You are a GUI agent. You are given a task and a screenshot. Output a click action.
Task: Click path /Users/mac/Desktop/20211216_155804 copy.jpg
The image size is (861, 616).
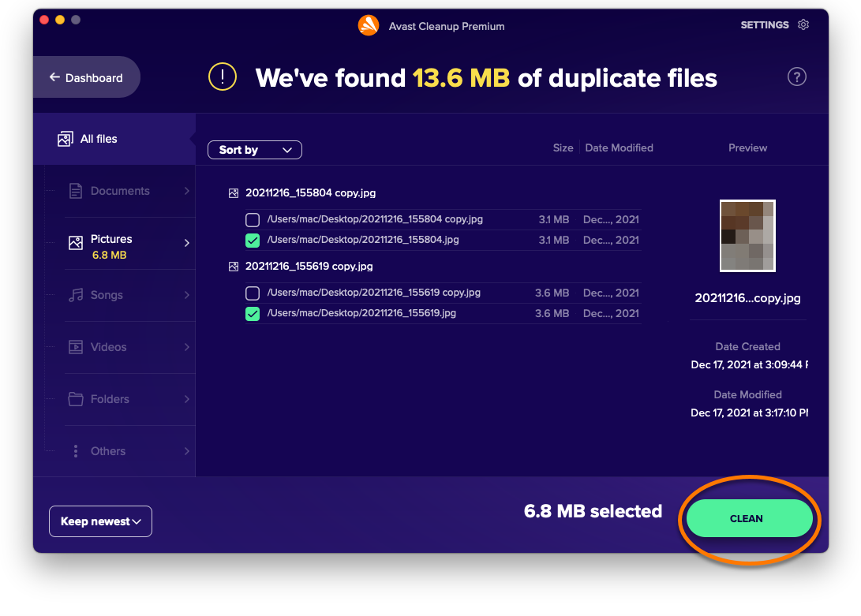375,219
